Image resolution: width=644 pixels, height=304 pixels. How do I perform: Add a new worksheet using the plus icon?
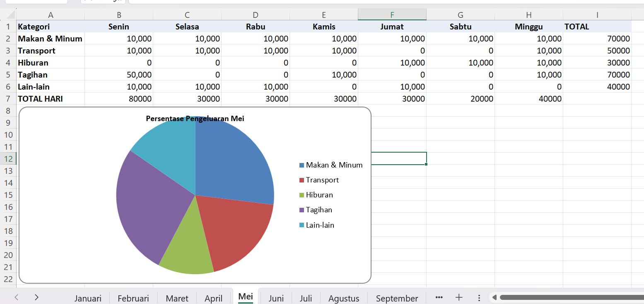pos(459,297)
